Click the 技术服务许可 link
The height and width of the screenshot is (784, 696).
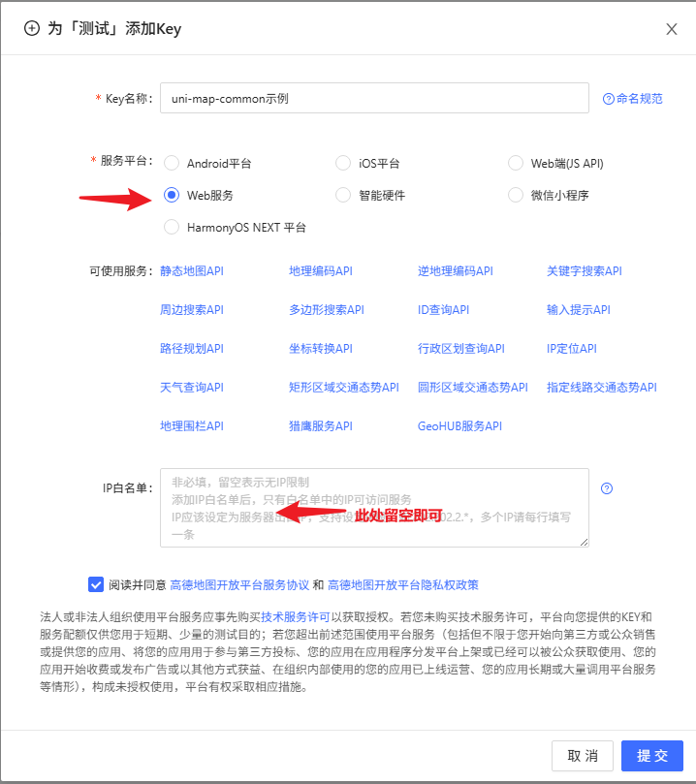click(x=295, y=616)
